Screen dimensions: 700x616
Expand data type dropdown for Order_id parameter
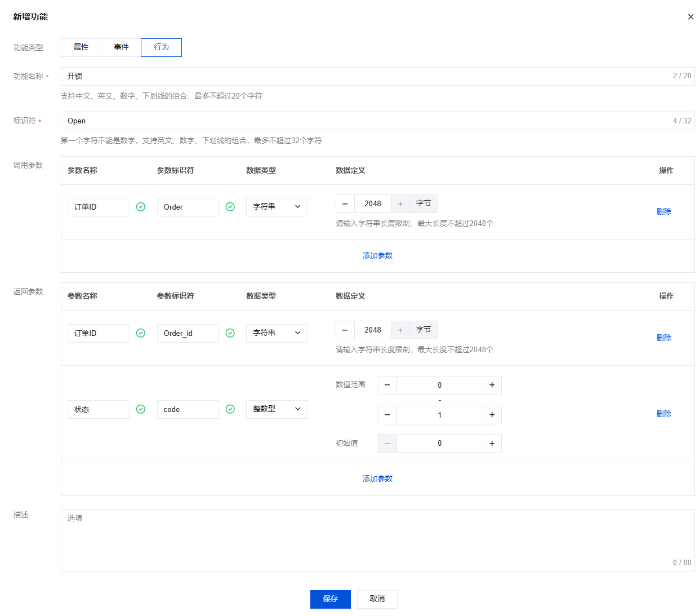[x=277, y=333]
